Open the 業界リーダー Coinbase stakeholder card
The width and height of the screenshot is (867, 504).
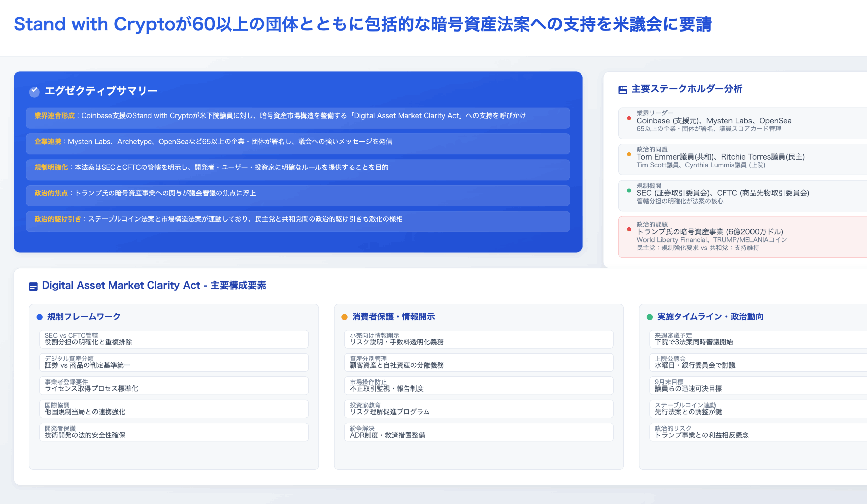tap(743, 123)
